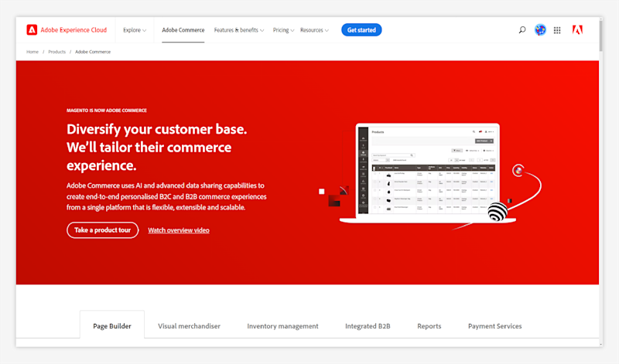The height and width of the screenshot is (364, 619).
Task: Switch to the Payment Services tab
Action: 494,326
